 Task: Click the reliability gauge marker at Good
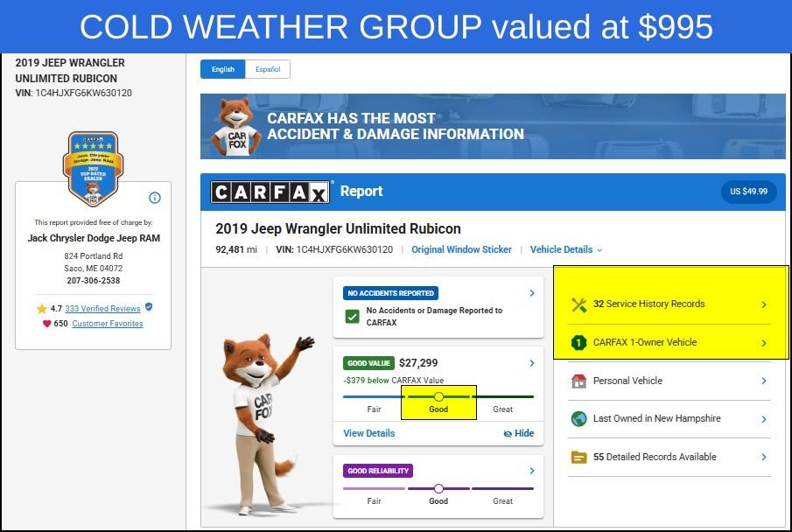pyautogui.click(x=439, y=488)
